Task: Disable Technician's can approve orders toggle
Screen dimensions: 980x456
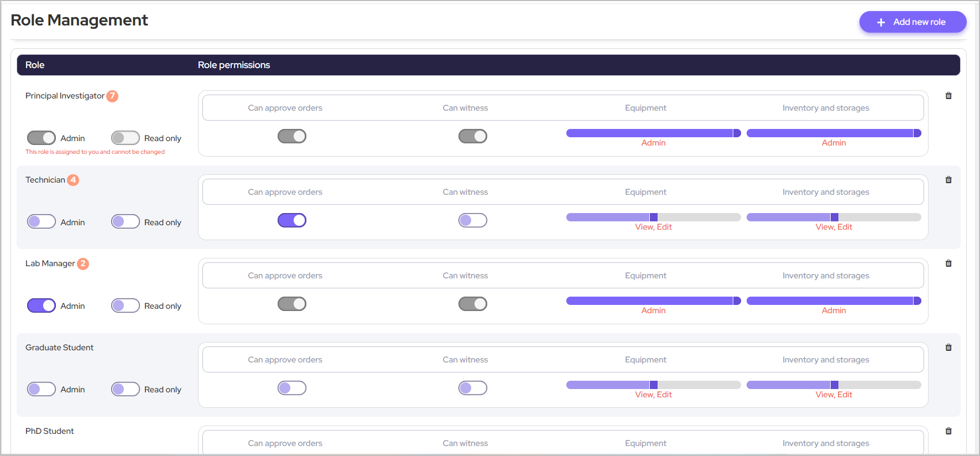Action: 292,220
